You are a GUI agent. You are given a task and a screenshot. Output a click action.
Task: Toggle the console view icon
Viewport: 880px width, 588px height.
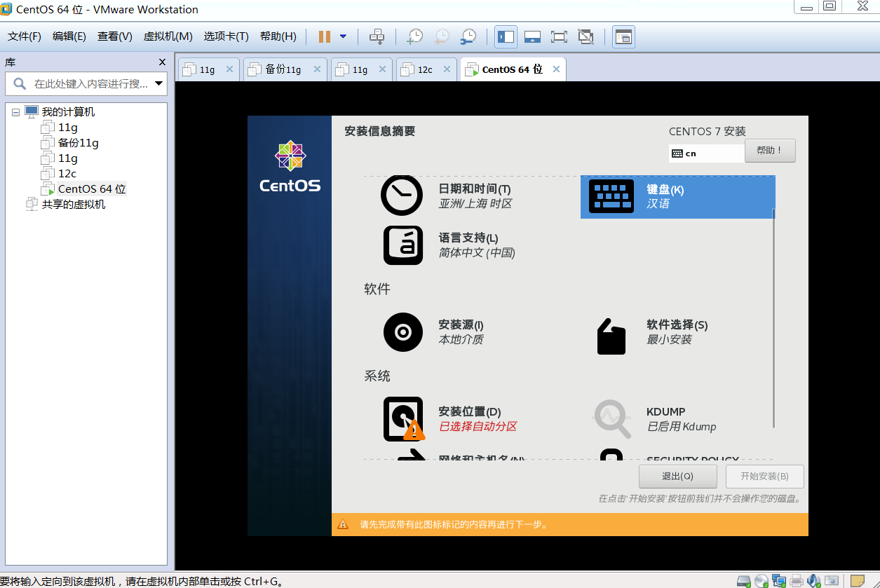(623, 36)
